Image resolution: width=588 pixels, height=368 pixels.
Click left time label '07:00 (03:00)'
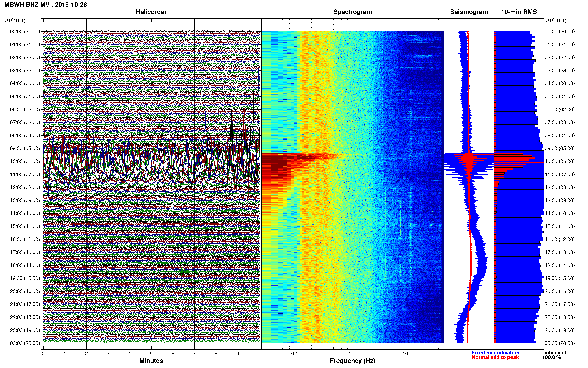(x=25, y=122)
